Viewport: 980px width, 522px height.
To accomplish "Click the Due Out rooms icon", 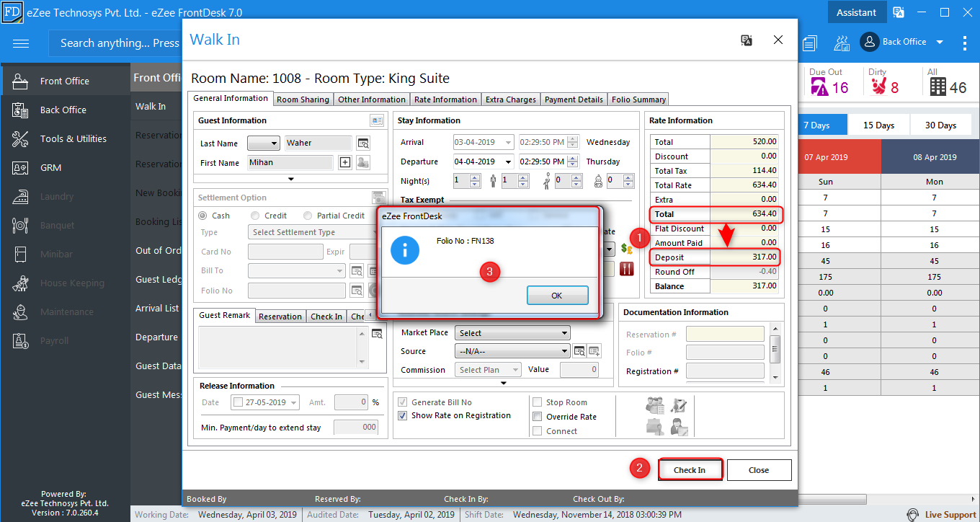I will click(x=819, y=87).
